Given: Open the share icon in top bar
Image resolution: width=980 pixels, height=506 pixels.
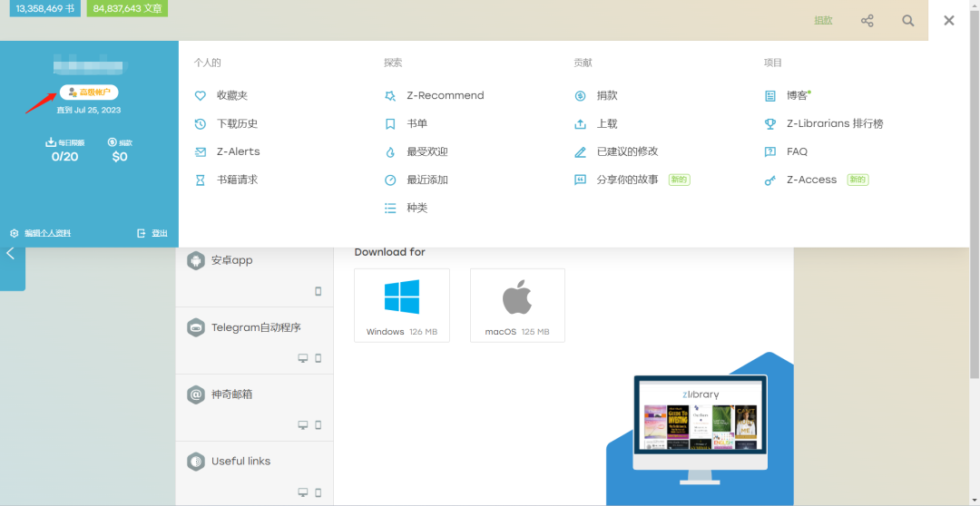Looking at the screenshot, I should click(x=867, y=21).
